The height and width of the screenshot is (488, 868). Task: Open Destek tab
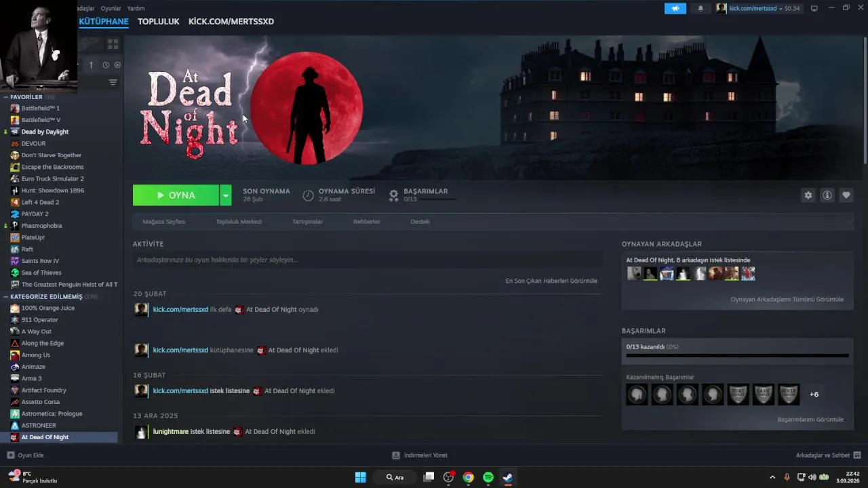420,222
